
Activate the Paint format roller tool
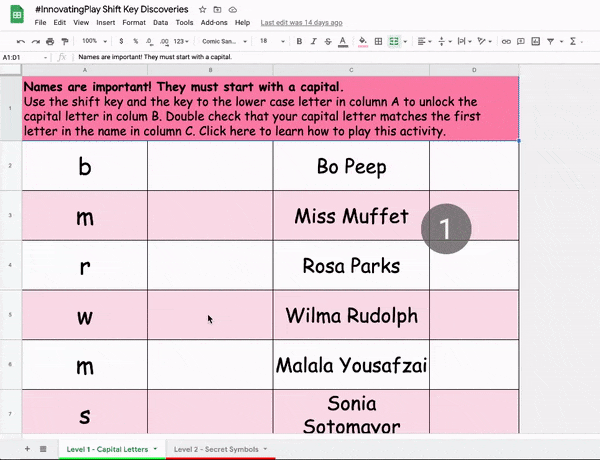coord(65,41)
